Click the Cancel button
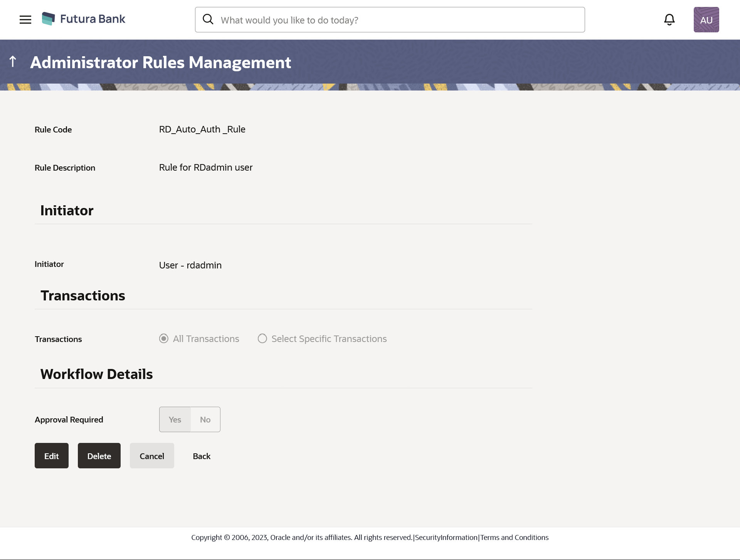 click(x=152, y=456)
